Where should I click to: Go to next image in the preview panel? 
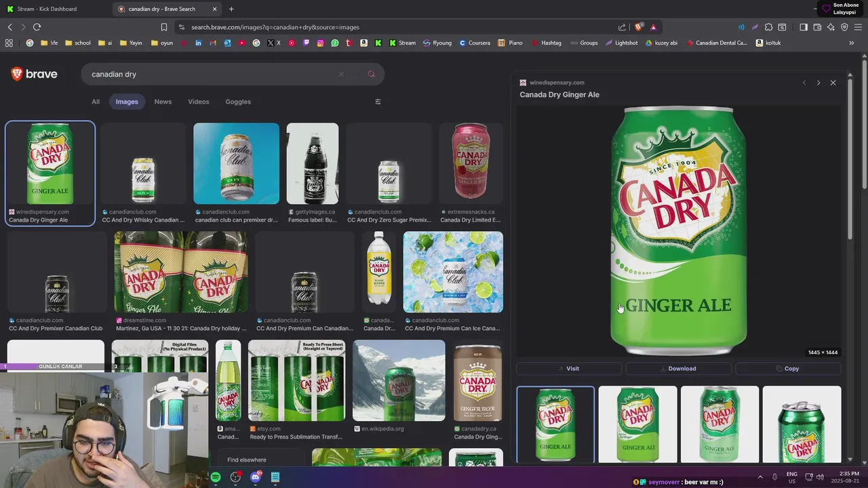click(x=818, y=83)
